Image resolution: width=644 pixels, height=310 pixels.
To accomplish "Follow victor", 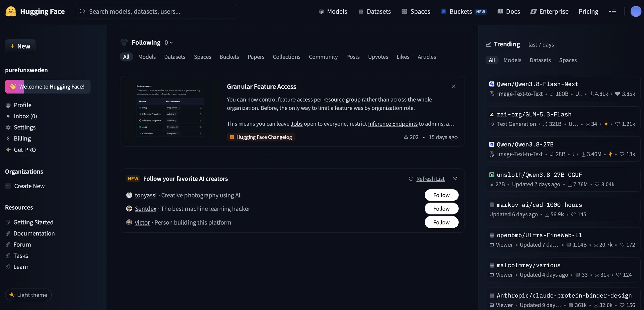I will pyautogui.click(x=441, y=222).
